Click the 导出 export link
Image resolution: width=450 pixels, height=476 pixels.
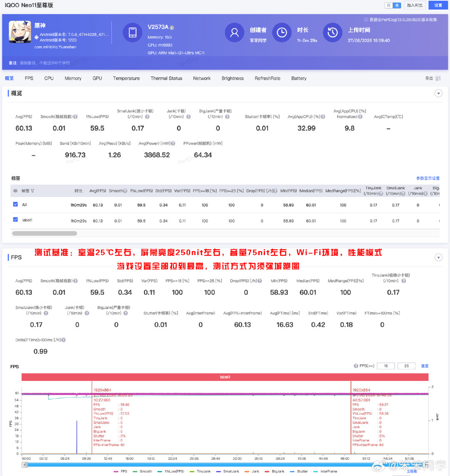pyautogui.click(x=429, y=78)
